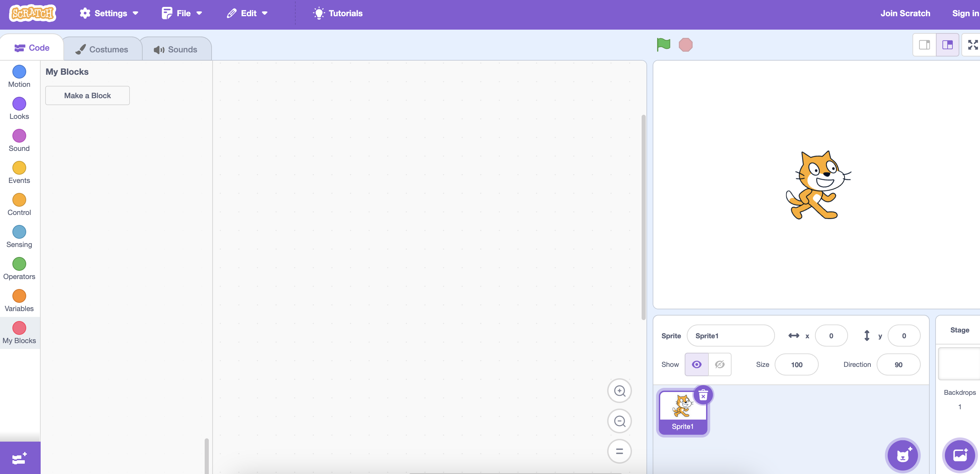The image size is (980, 474).
Task: Switch to small stage layout
Action: 924,45
